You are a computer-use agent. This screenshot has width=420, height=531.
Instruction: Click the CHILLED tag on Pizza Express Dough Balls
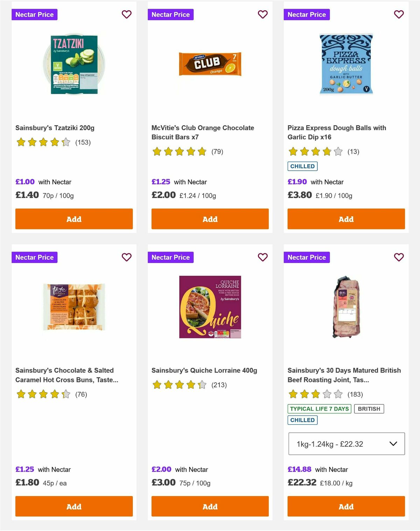tap(302, 166)
